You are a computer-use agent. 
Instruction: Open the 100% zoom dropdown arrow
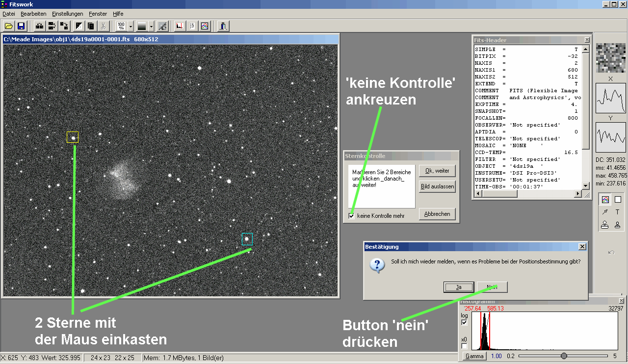[x=131, y=26]
